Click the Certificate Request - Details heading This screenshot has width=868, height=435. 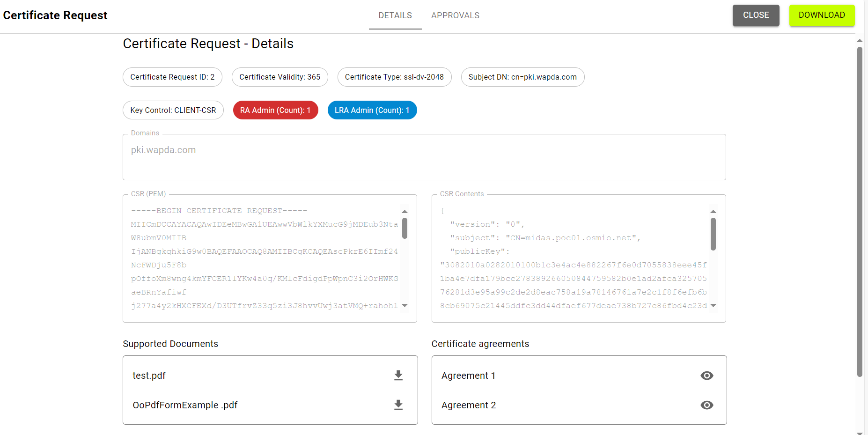coord(208,44)
